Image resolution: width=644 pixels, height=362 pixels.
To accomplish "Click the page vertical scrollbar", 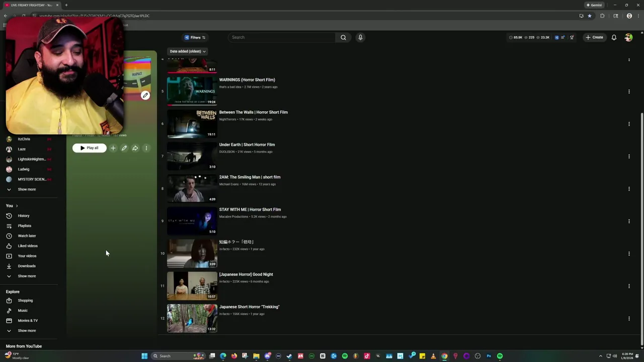I will [641, 229].
